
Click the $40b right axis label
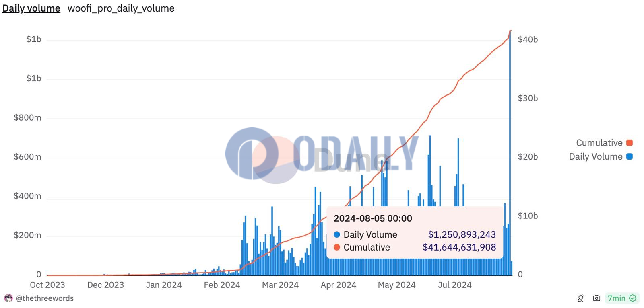pos(528,39)
